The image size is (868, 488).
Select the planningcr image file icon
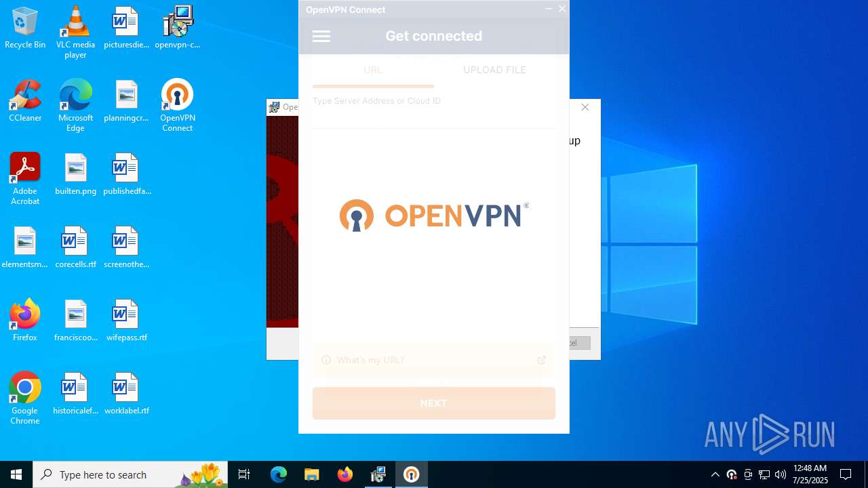point(126,101)
